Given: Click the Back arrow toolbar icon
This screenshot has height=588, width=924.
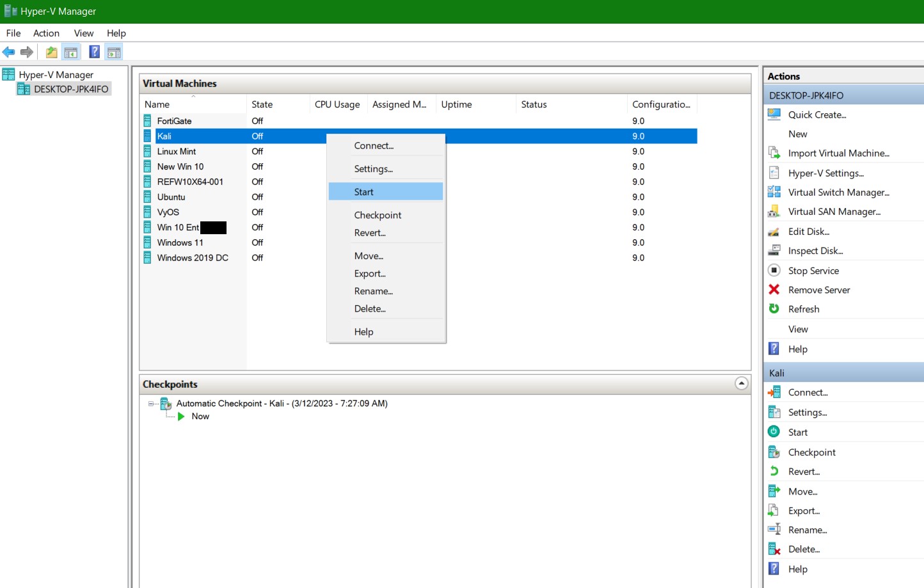Looking at the screenshot, I should (8, 52).
